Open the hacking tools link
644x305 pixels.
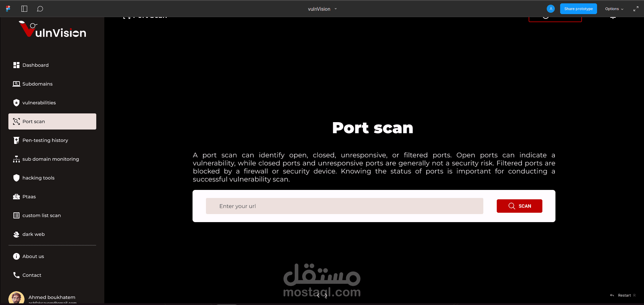pyautogui.click(x=52, y=178)
